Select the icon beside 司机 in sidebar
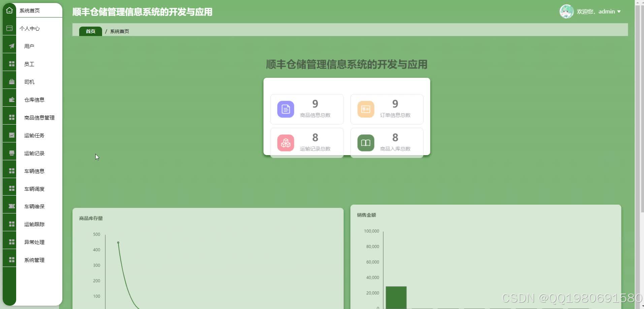 click(x=11, y=81)
